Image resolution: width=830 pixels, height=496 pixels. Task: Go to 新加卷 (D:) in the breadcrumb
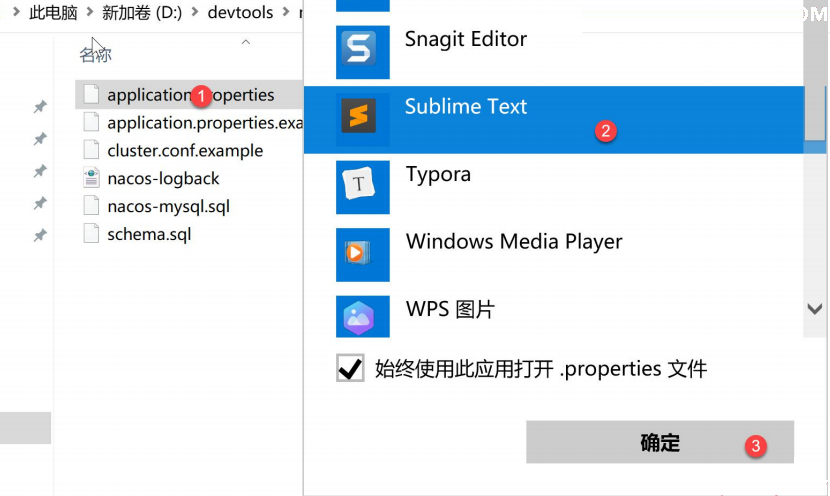(x=142, y=12)
